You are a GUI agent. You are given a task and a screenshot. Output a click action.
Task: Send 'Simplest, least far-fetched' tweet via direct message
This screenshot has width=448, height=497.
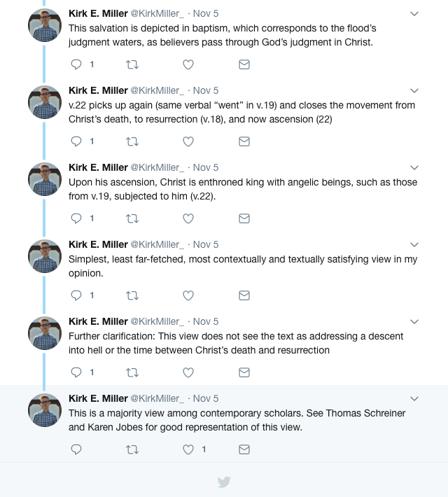click(244, 295)
